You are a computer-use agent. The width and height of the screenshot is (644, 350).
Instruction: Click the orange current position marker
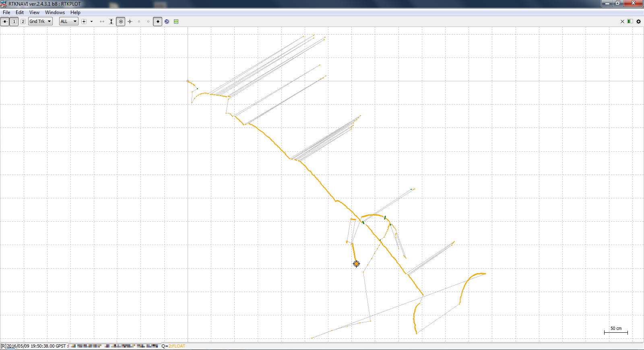click(356, 264)
